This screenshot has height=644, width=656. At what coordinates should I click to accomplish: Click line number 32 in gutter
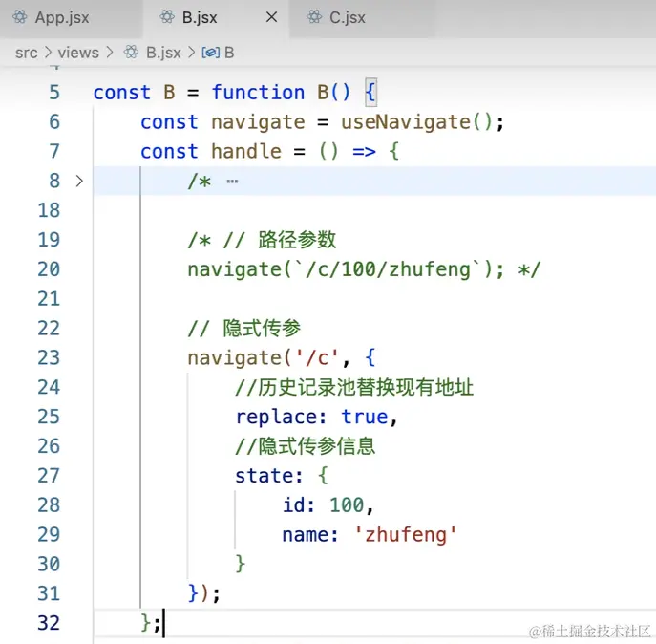[x=49, y=623]
